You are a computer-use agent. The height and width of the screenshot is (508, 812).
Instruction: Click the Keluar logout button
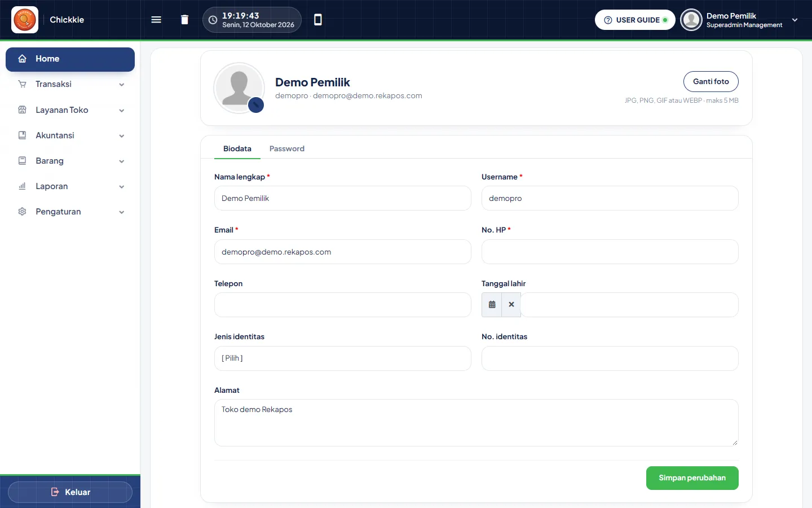(70, 492)
